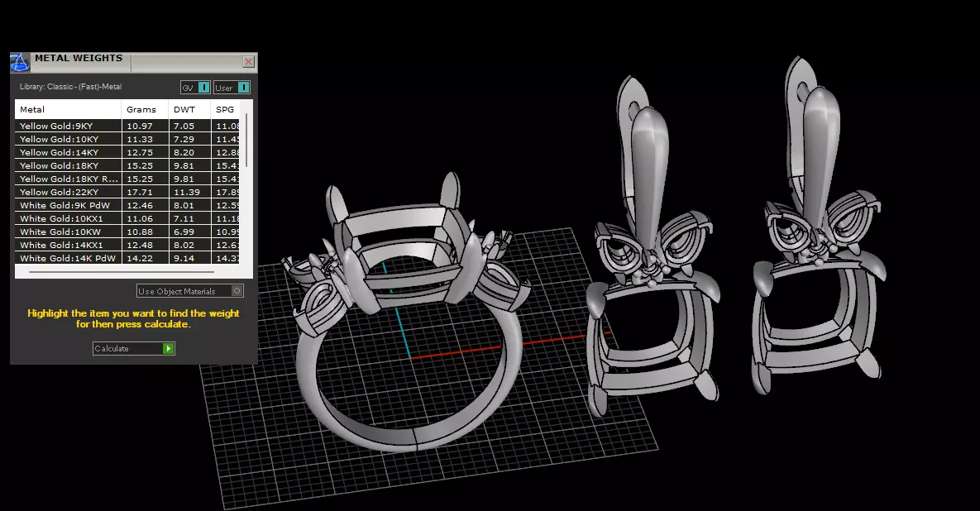Click the DWT column header
Screen dimensions: 980x511
(x=190, y=109)
